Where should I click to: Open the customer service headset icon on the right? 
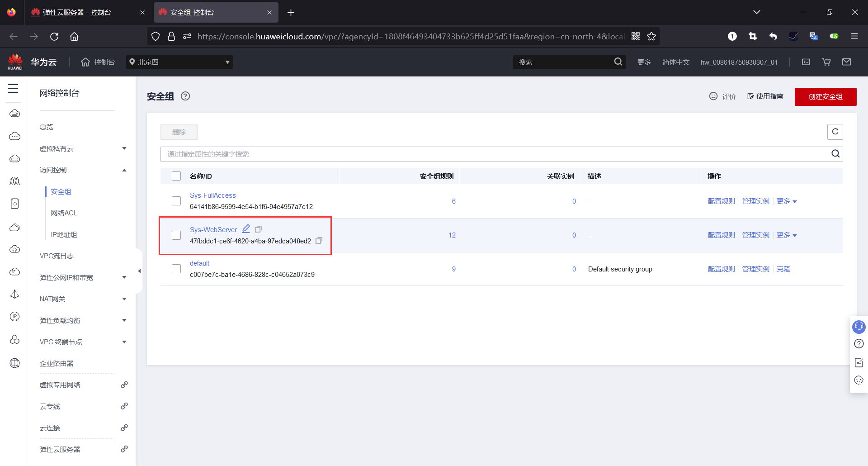click(x=859, y=326)
